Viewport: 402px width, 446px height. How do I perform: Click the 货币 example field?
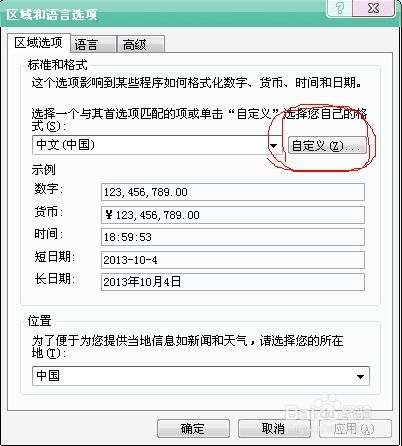[x=233, y=215]
